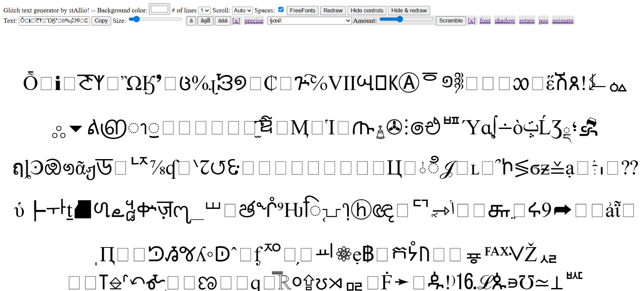This screenshot has width=644, height=291.
Task: Open the 'shadow' options section
Action: [505, 21]
